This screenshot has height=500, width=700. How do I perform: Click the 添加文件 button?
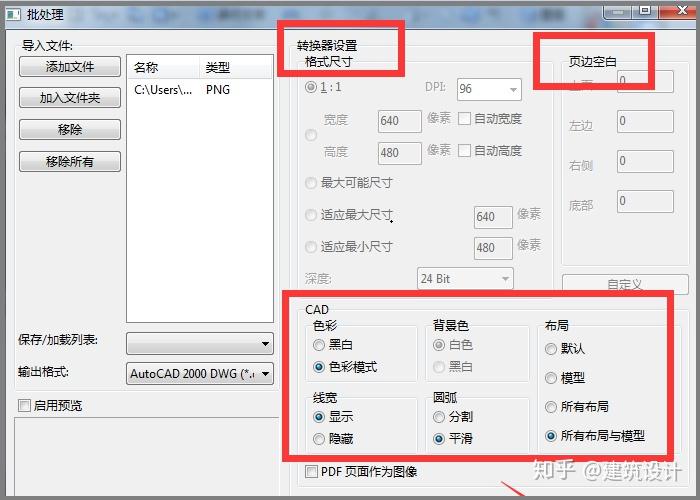[x=70, y=67]
